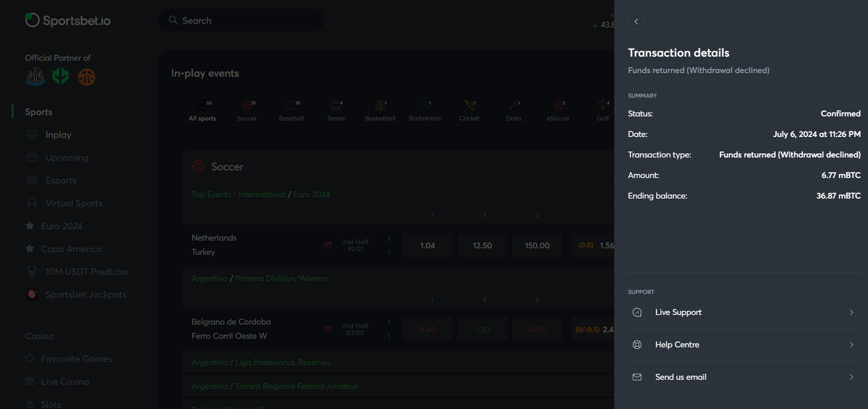The width and height of the screenshot is (868, 409).
Task: Expand Send us email chevron arrow
Action: 852,377
